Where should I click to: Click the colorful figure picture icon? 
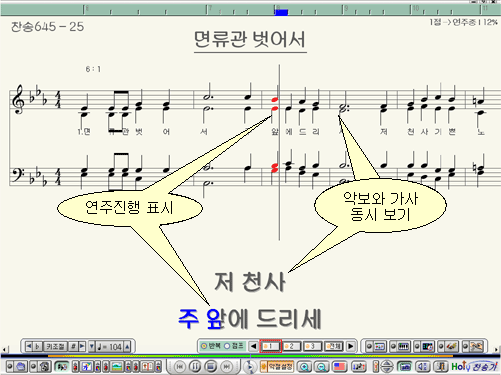click(x=87, y=367)
